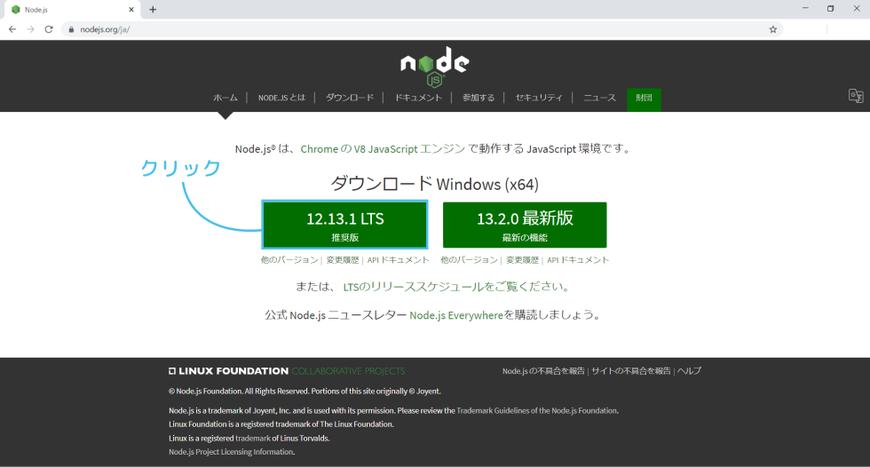Click the address bar showing nodejs.org/ja/

click(422, 29)
